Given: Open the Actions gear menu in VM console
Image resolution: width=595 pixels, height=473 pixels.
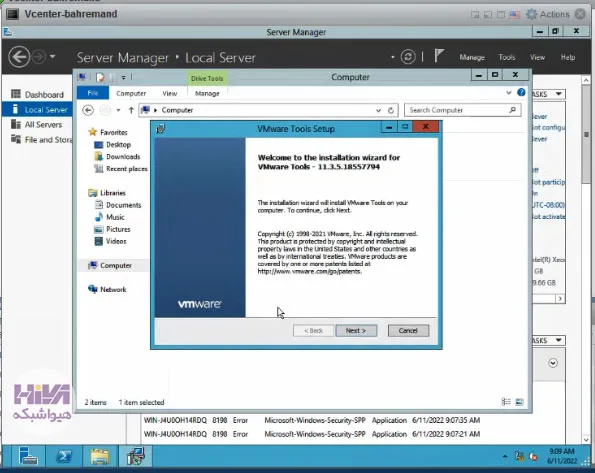Looking at the screenshot, I should coord(548,14).
